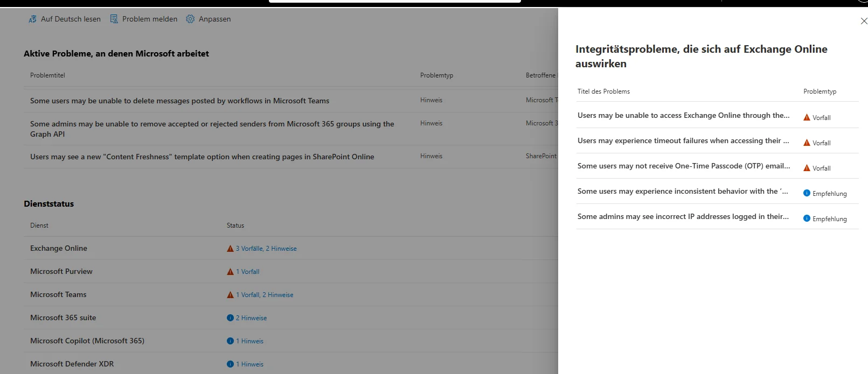The height and width of the screenshot is (374, 868).
Task: Select the Microsoft Defender XDR service name
Action: point(72,364)
